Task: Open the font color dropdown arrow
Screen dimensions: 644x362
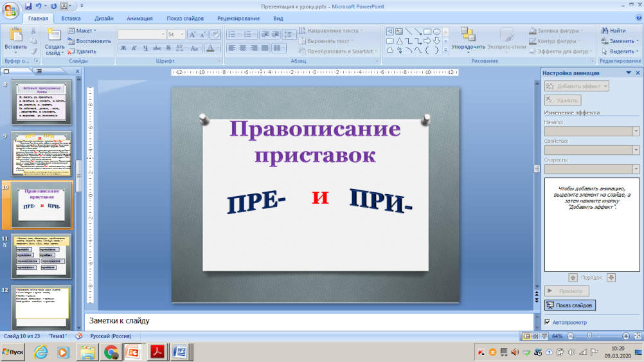Action: click(218, 48)
